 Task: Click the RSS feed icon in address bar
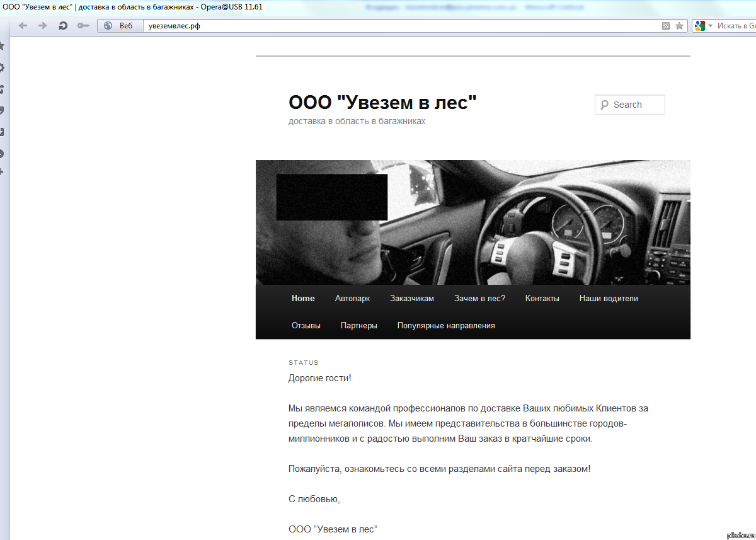(x=666, y=26)
